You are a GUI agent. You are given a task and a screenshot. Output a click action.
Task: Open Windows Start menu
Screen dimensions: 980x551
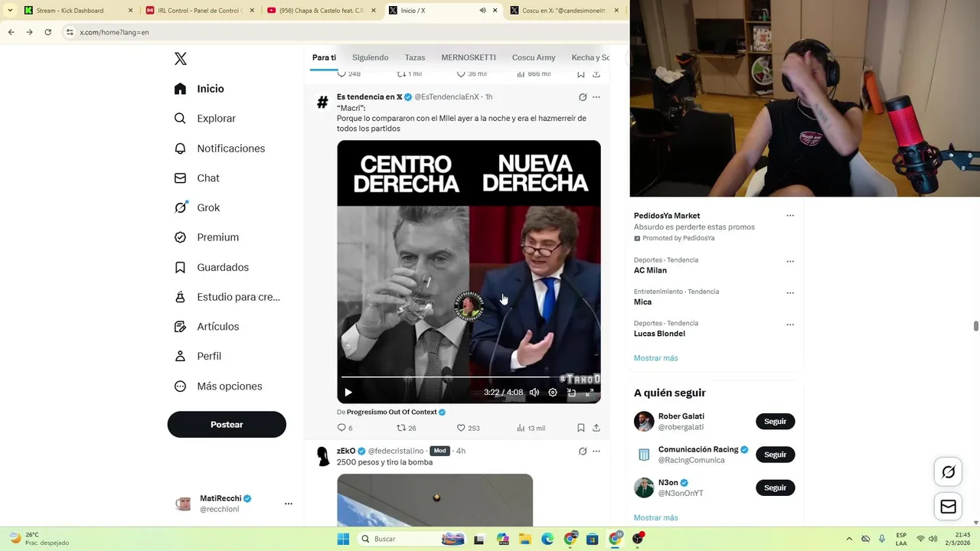(x=343, y=539)
